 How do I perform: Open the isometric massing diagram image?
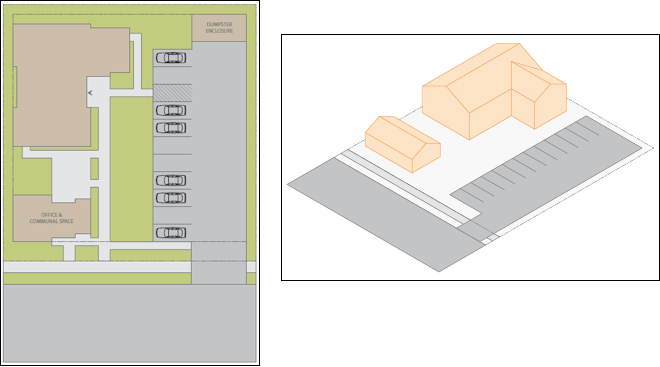[x=470, y=157]
